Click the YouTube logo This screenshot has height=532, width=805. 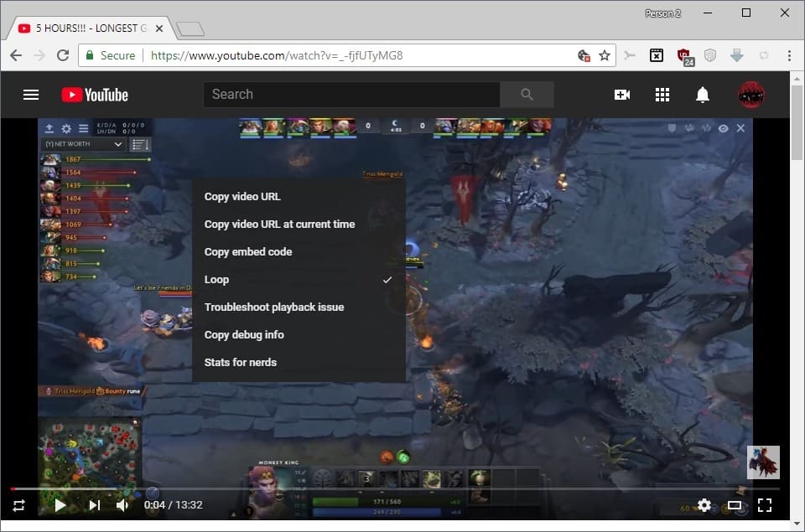95,95
